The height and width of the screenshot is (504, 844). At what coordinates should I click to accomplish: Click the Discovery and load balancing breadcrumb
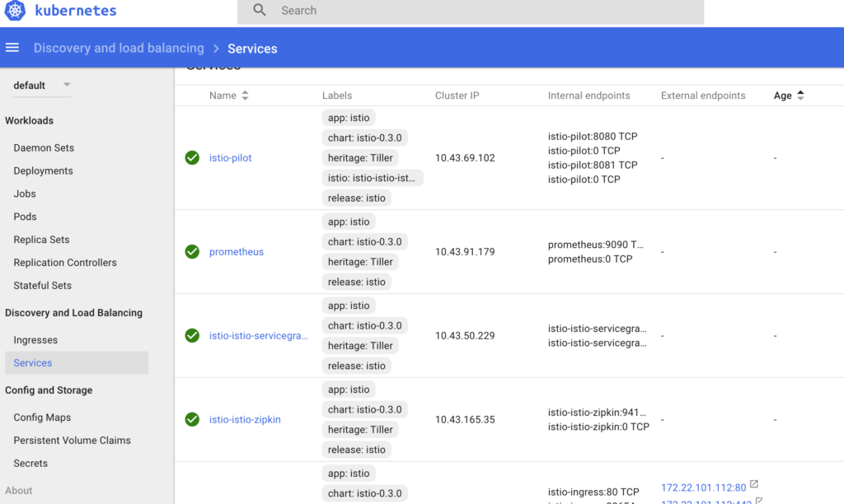[119, 49]
